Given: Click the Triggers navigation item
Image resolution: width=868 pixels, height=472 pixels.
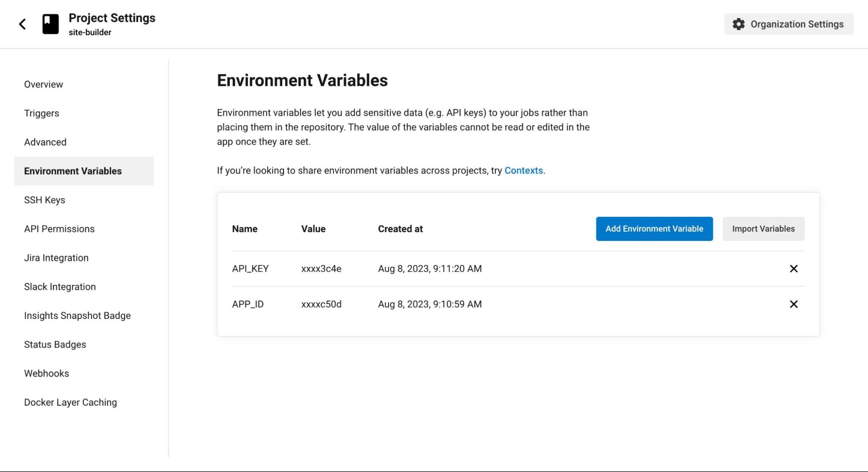Looking at the screenshot, I should [41, 113].
